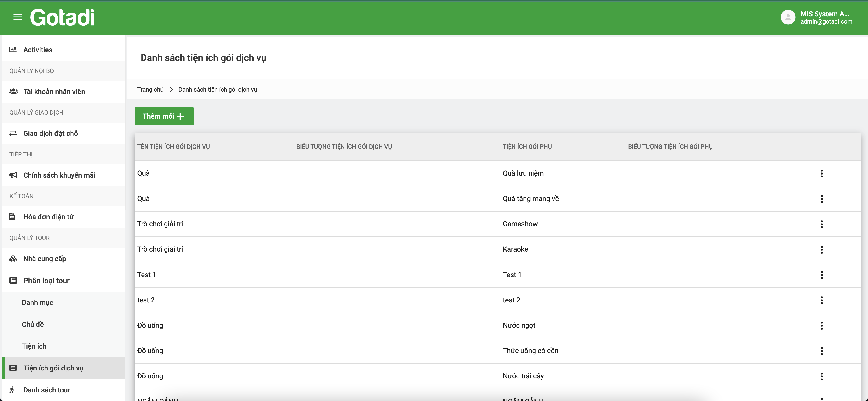Open Danh mục submenu item
The height and width of the screenshot is (401, 868).
(37, 302)
